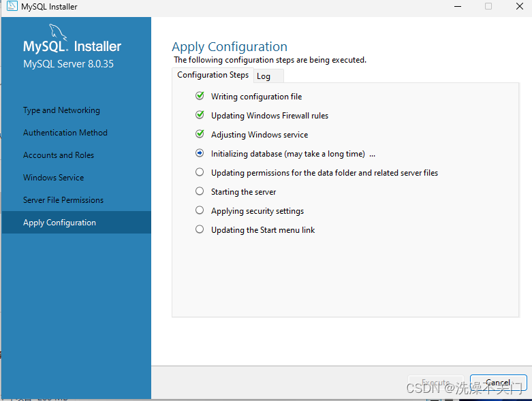Click the MySQL dolphin logo

(x=58, y=32)
